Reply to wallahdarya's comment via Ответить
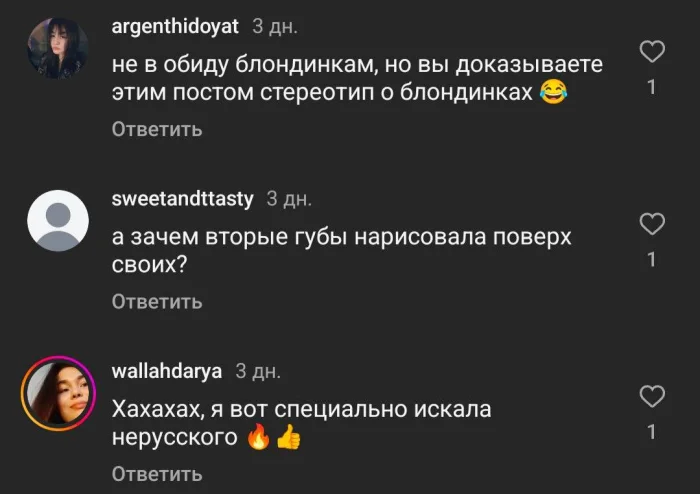Image resolution: width=700 pixels, height=494 pixels. (157, 474)
